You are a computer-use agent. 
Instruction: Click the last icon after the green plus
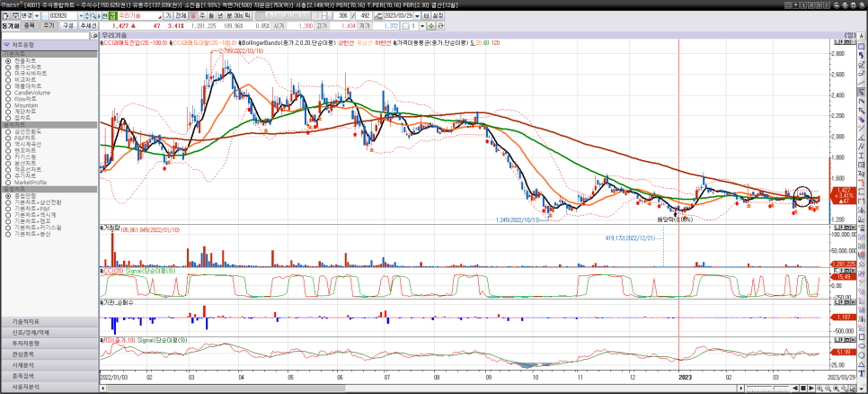click(x=438, y=26)
